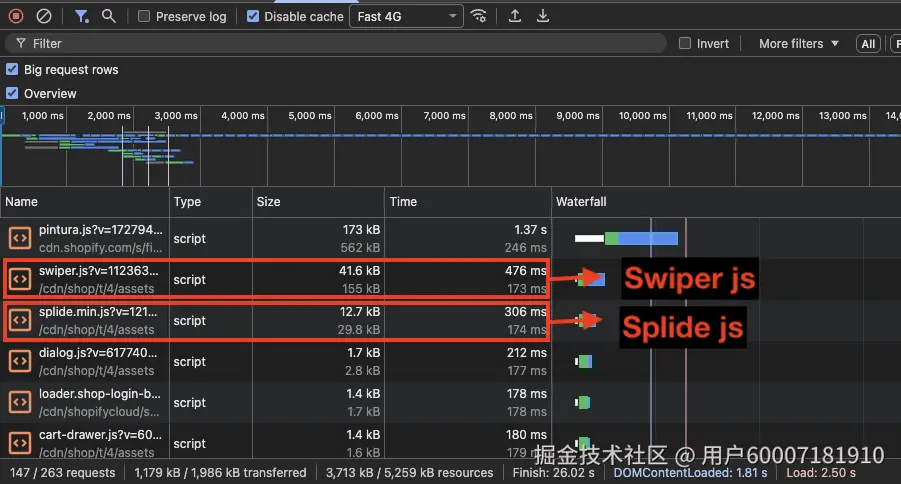Screen dimensions: 901x484
Task: Click 147 / 263 requests status
Action: [63, 473]
